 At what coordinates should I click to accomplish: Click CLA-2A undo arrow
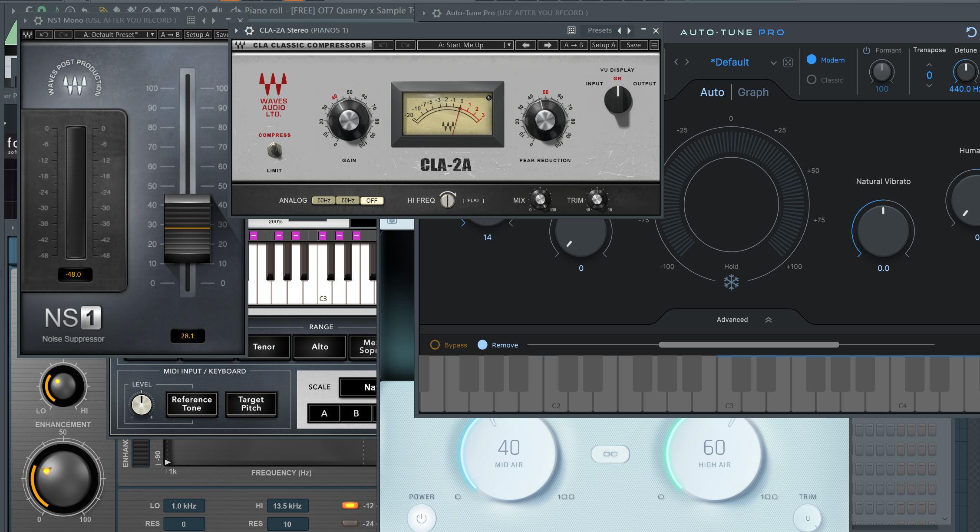pos(383,45)
